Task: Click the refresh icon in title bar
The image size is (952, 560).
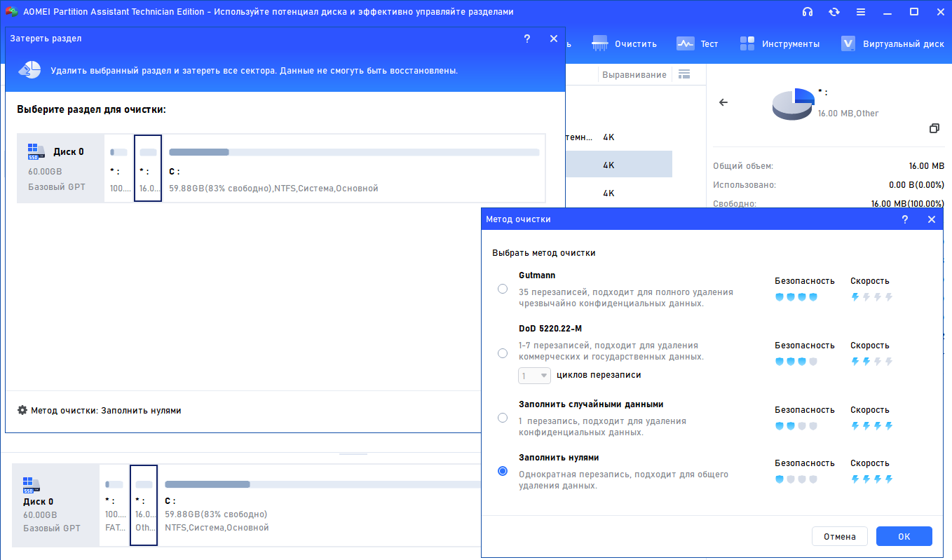Action: [x=834, y=12]
